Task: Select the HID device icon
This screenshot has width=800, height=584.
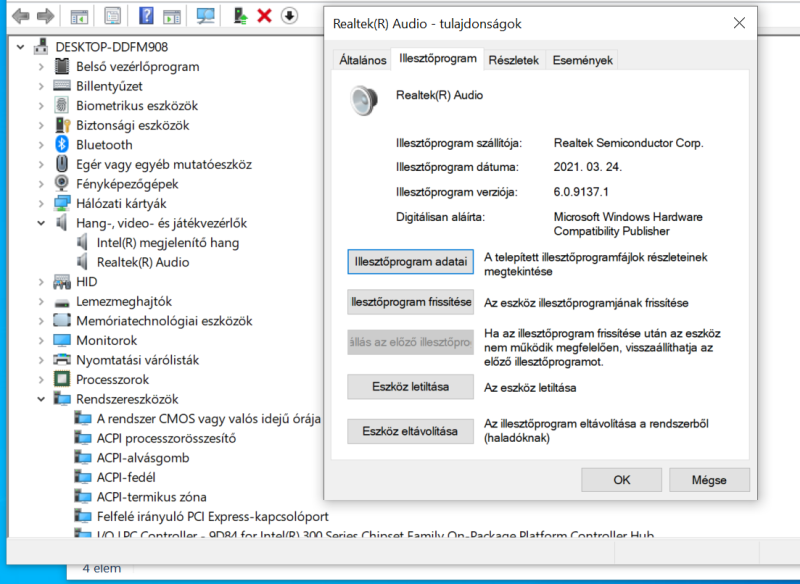Action: click(x=62, y=282)
